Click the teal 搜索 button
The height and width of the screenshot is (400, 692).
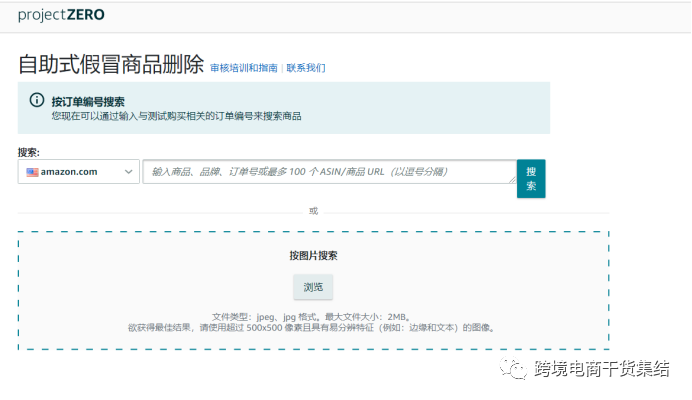pos(531,179)
